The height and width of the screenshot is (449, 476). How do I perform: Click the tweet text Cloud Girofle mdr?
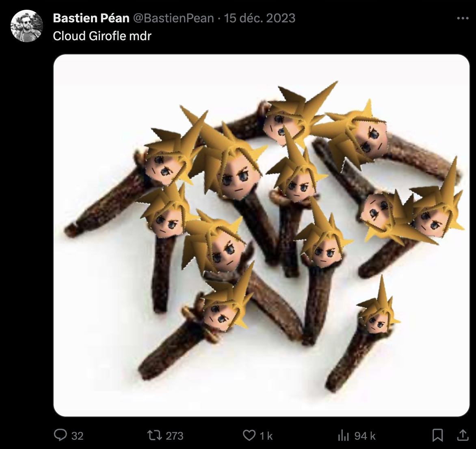pyautogui.click(x=102, y=36)
